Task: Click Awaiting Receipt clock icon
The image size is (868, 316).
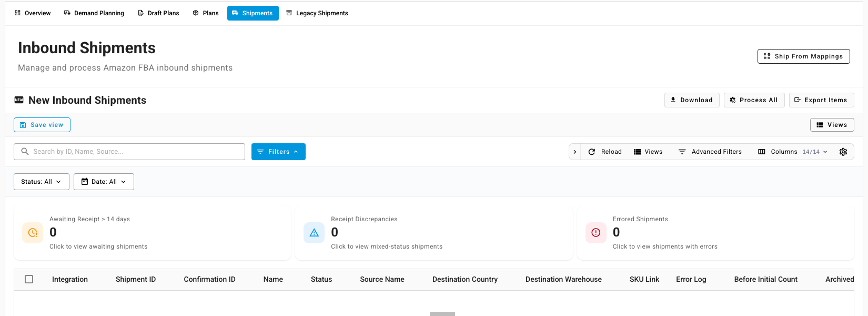Action: 33,233
